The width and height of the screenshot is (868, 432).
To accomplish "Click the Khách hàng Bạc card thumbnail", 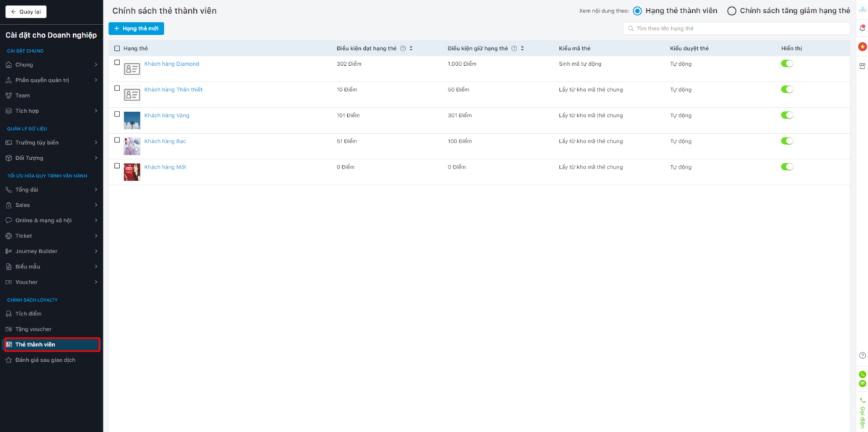I will click(x=132, y=145).
